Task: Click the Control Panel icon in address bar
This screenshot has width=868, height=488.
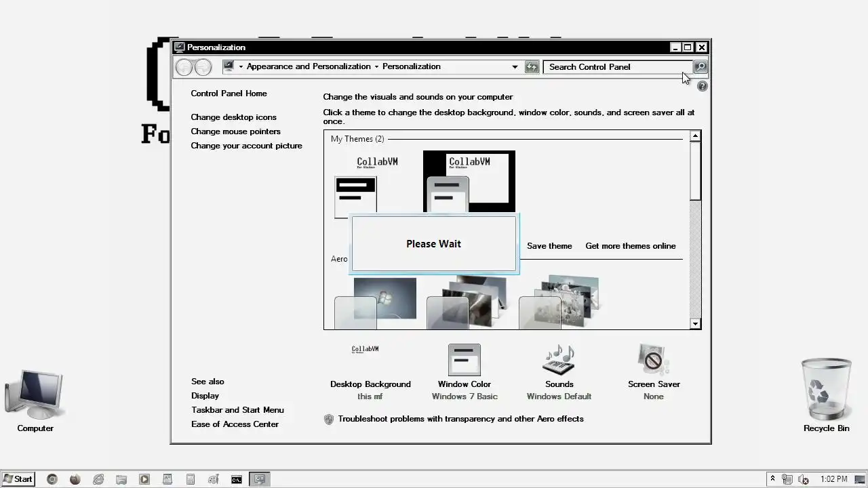Action: (229, 66)
